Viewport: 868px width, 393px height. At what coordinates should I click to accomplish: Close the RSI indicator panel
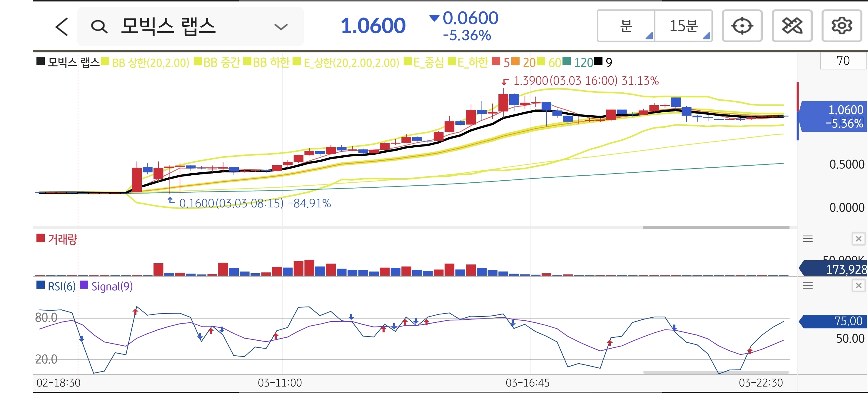coord(859,286)
